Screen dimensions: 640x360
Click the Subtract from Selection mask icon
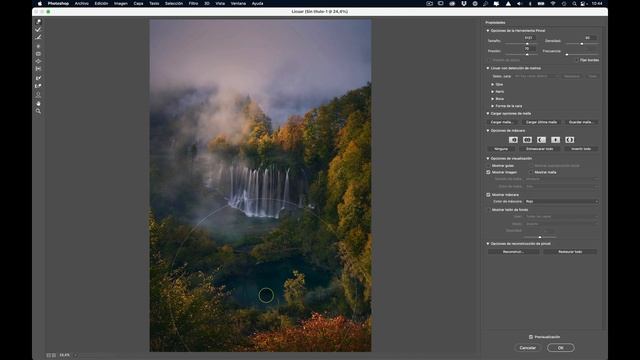coord(541,140)
